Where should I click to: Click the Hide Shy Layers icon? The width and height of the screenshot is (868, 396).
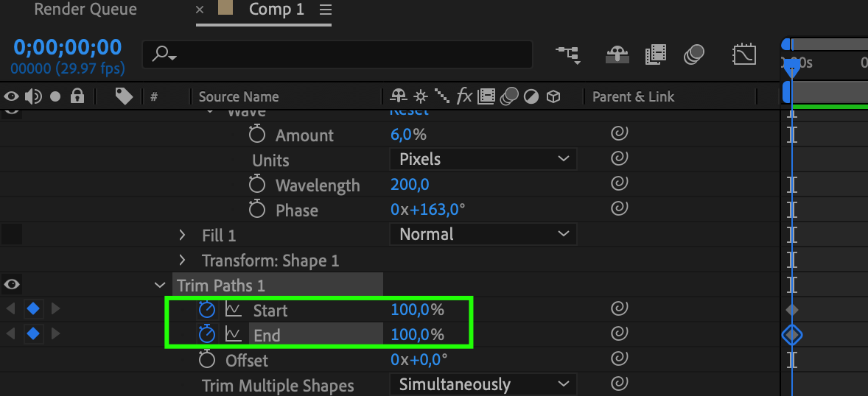click(x=616, y=54)
